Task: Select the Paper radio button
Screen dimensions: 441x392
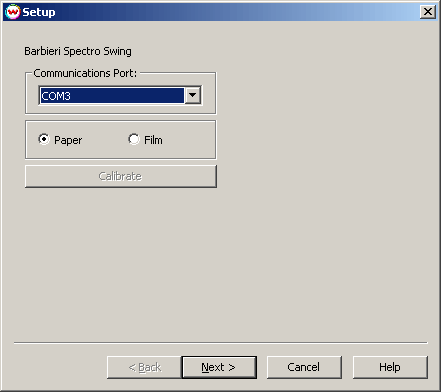Action: [x=44, y=139]
